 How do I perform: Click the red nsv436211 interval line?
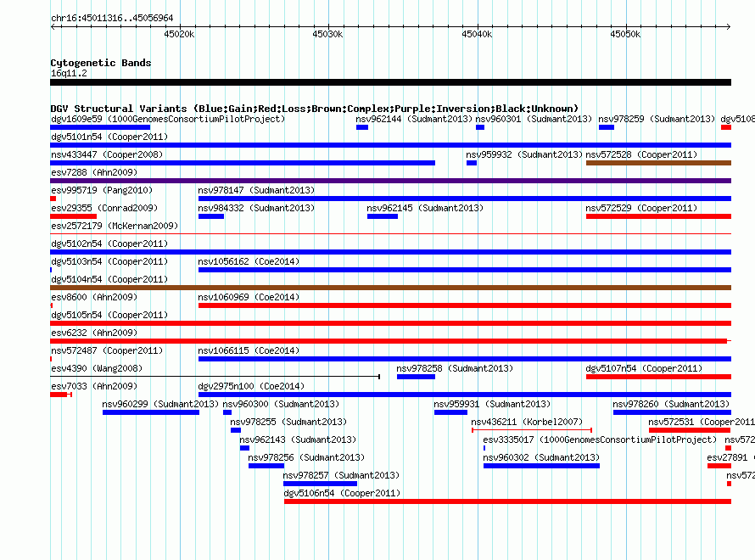click(x=532, y=429)
